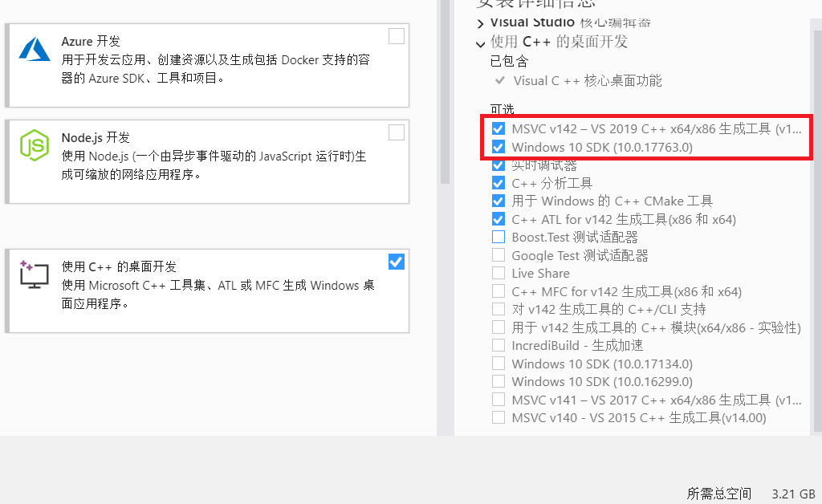The width and height of the screenshot is (822, 504).
Task: Click the C++ desktop monitor icon
Action: [x=34, y=274]
